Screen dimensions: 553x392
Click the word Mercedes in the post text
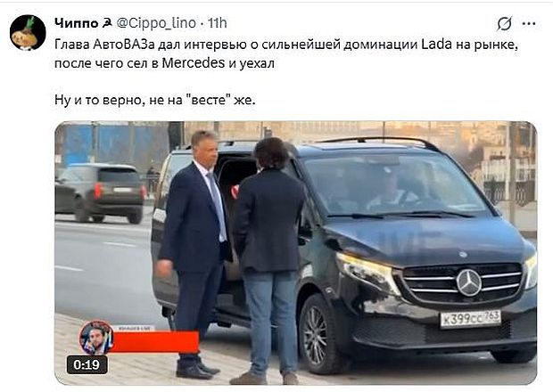tap(193, 63)
